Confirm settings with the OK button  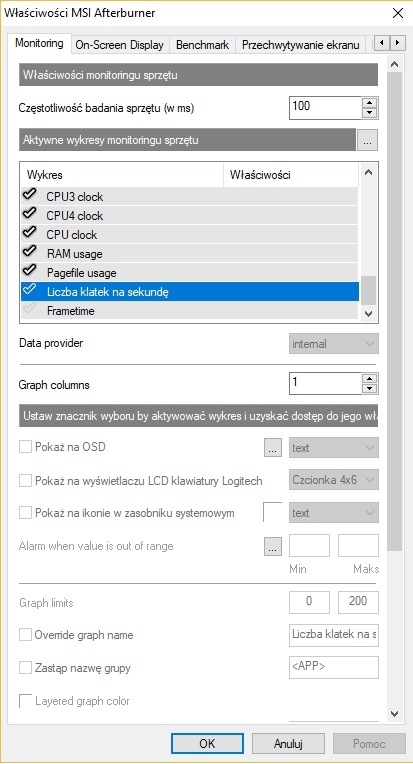(x=207, y=744)
